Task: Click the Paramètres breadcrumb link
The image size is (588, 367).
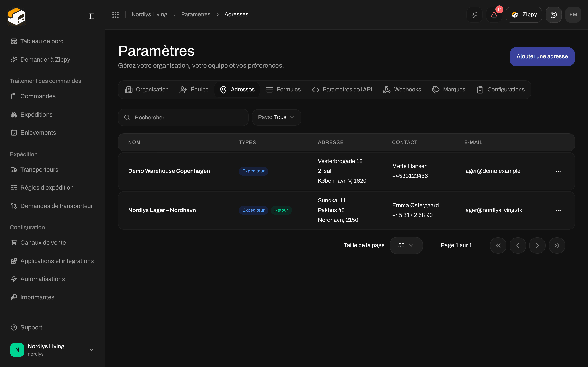Action: [x=196, y=14]
